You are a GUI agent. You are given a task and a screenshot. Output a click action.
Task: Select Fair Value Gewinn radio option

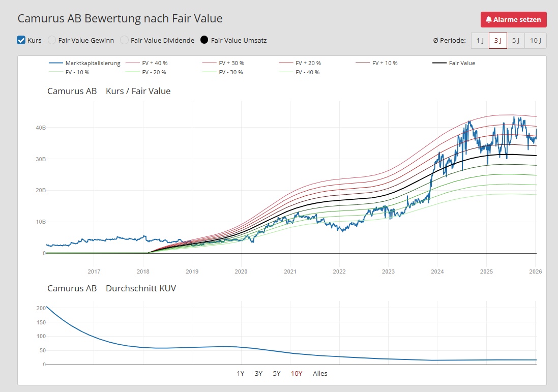tap(51, 40)
